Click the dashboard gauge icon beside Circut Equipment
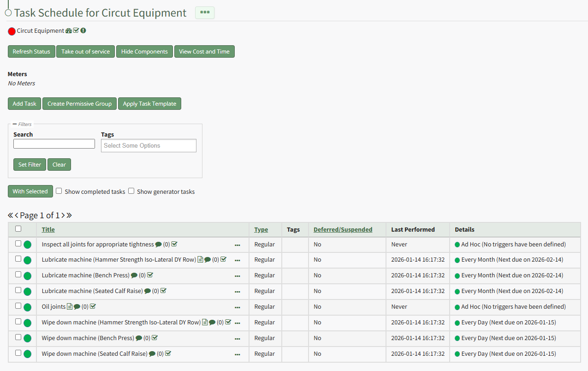This screenshot has width=588, height=371. click(x=69, y=31)
